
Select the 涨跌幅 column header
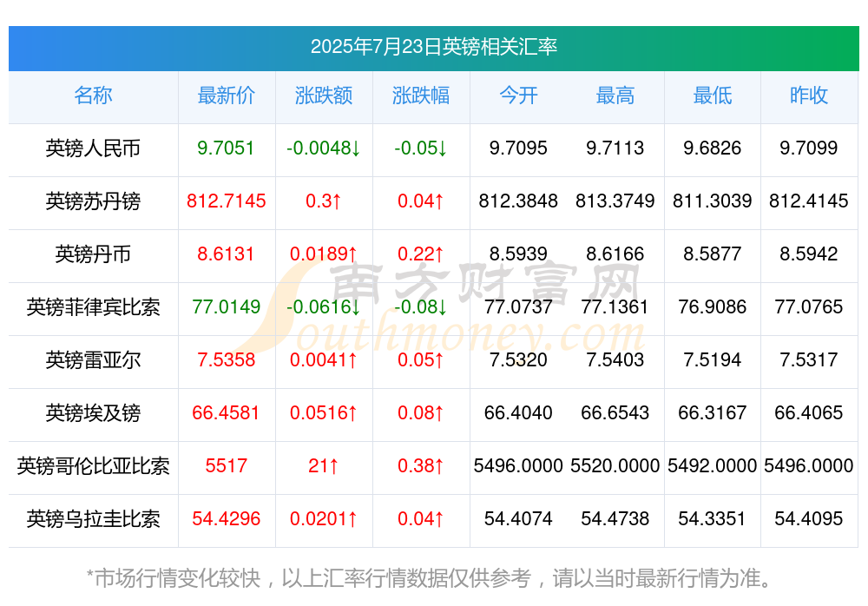[x=421, y=96]
